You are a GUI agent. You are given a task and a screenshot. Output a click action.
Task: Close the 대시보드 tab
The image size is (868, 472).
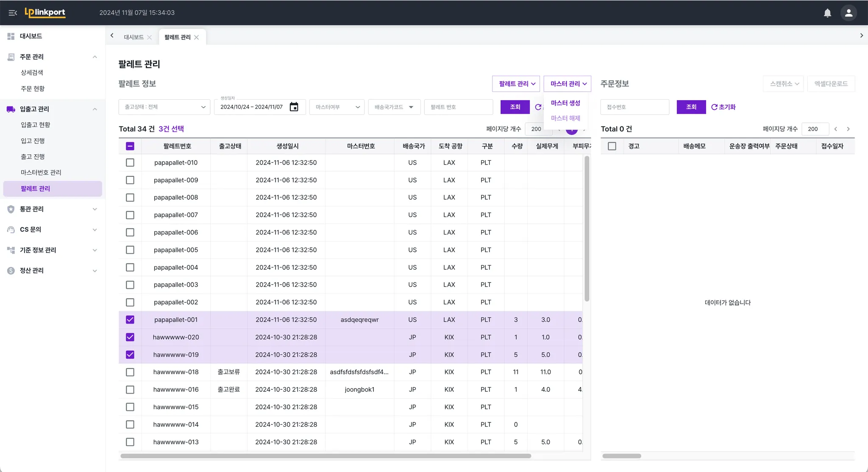(x=150, y=37)
